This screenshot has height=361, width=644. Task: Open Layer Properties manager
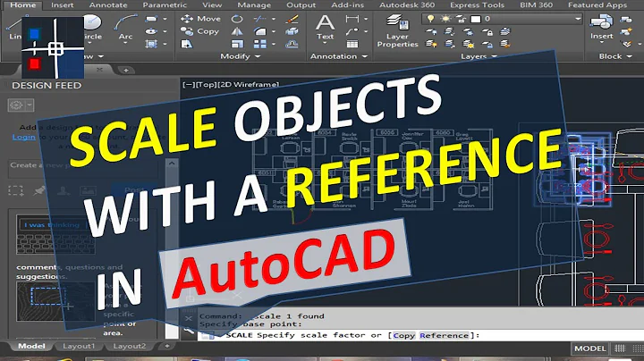pyautogui.click(x=397, y=31)
